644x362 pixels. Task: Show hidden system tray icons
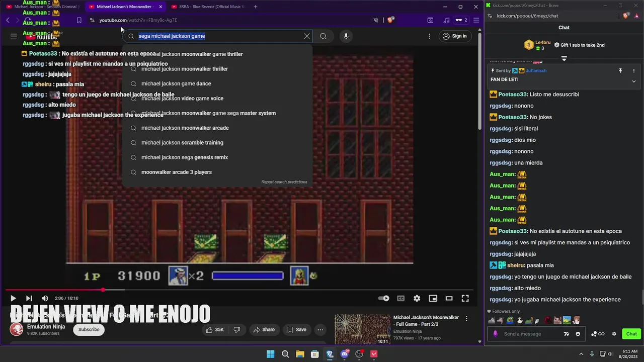[x=581, y=354]
